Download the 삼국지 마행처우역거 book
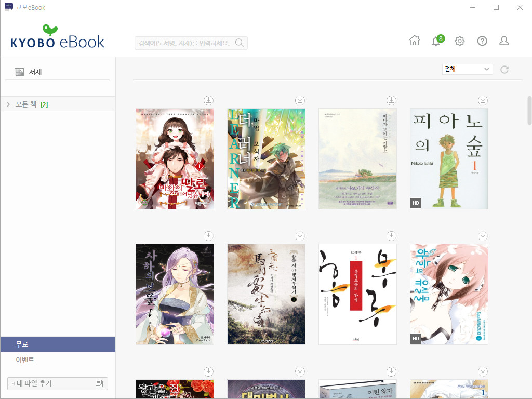The width and height of the screenshot is (532, 399). click(x=300, y=235)
